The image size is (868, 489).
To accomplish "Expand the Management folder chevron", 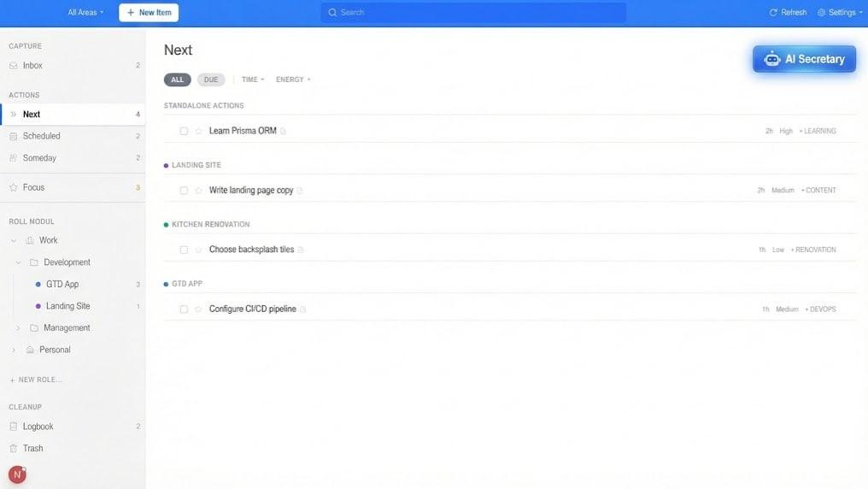I will pyautogui.click(x=18, y=327).
